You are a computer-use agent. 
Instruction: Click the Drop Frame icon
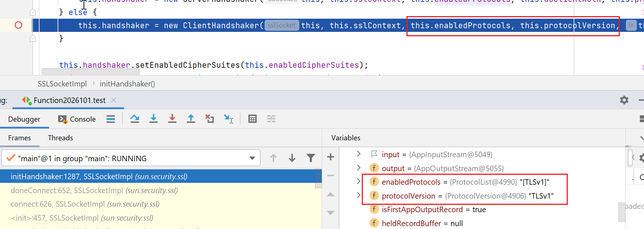[210, 119]
